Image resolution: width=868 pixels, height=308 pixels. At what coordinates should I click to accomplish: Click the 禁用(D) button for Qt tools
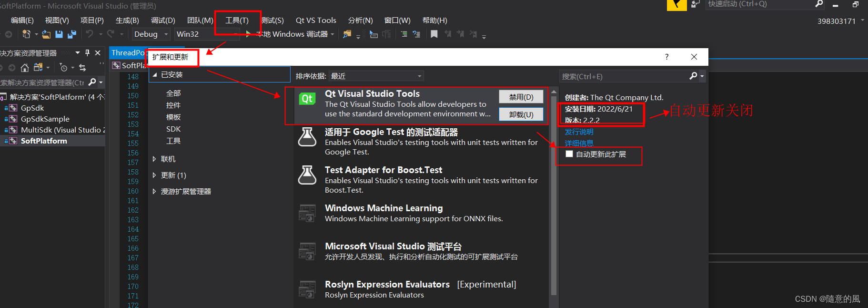pos(521,97)
